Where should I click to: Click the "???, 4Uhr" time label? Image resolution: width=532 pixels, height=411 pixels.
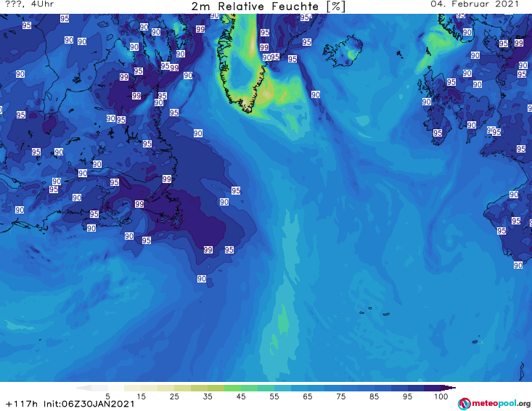click(29, 4)
